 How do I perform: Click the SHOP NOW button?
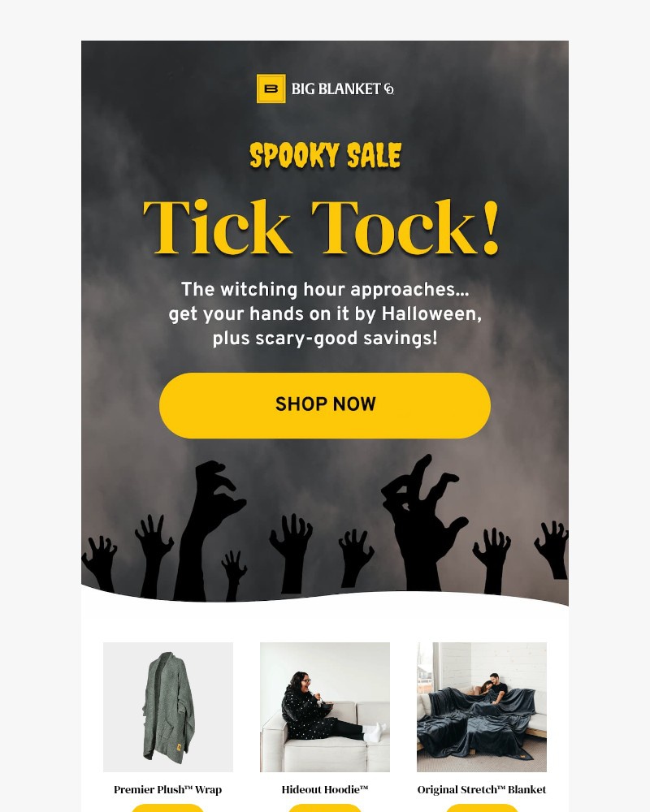click(325, 405)
